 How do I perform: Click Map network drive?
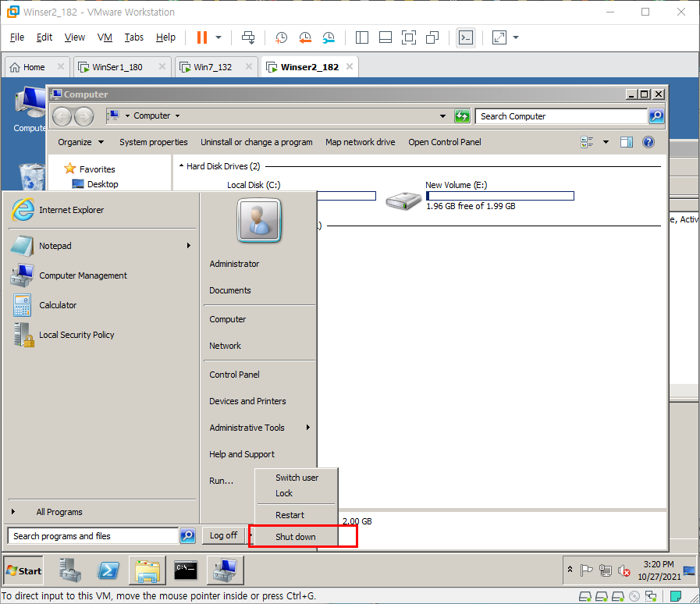tap(361, 142)
